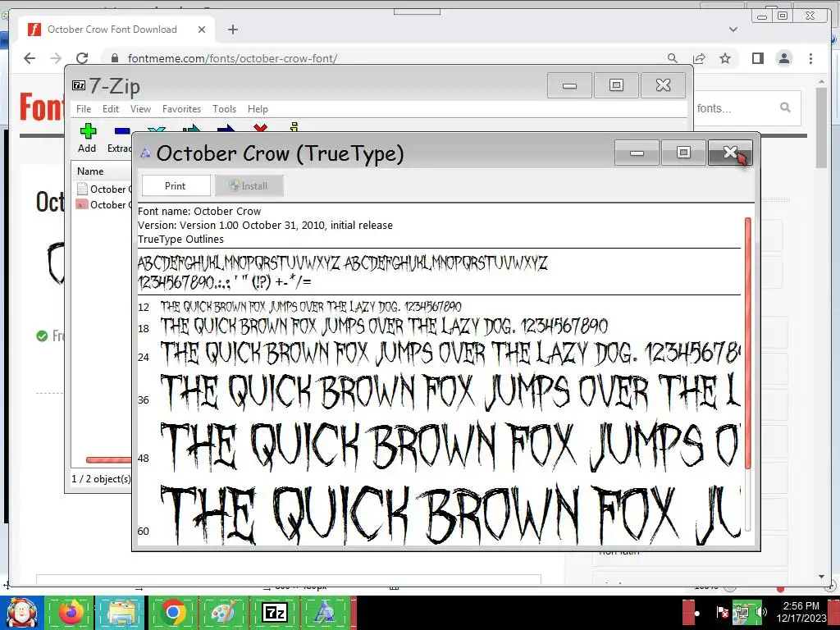The height and width of the screenshot is (630, 840).
Task: Click the Santa Start button on taskbar
Action: click(21, 612)
